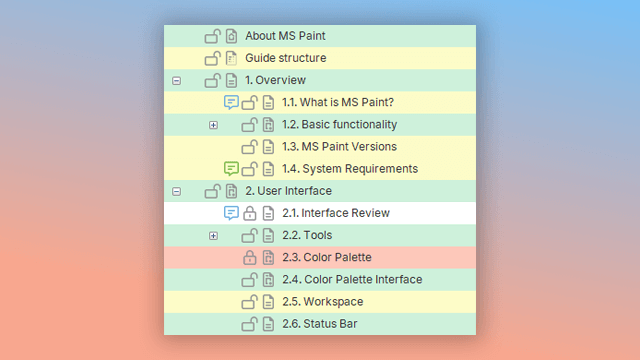Image resolution: width=640 pixels, height=360 pixels.
Task: Expand the 1.2. Basic functionality node
Action: pos(213,125)
